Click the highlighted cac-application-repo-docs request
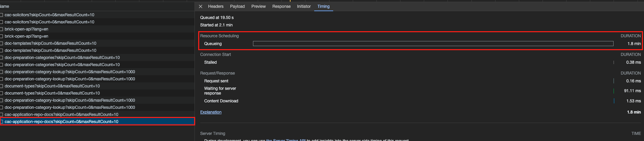 click(x=62, y=122)
